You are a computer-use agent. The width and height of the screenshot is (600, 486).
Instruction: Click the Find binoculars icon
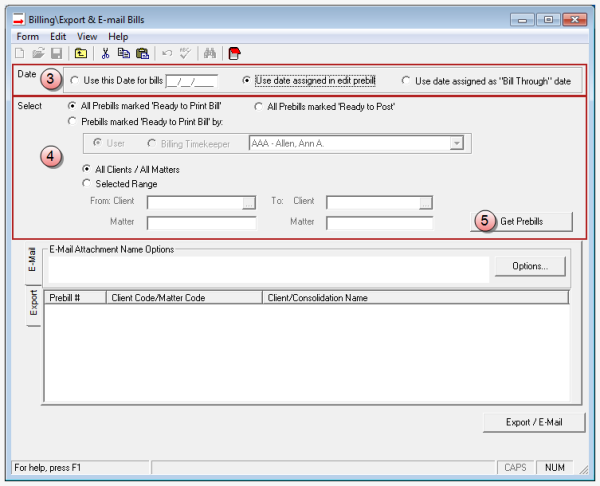210,53
